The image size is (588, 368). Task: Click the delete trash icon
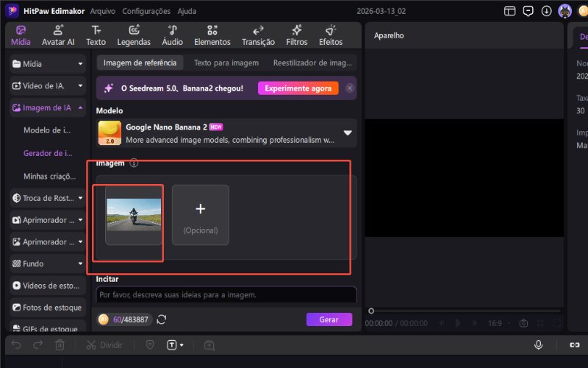(x=60, y=344)
